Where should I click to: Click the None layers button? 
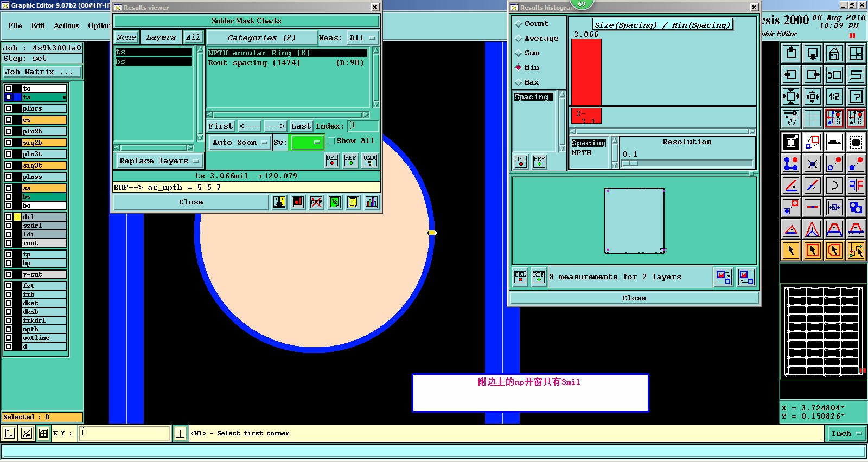(x=126, y=37)
